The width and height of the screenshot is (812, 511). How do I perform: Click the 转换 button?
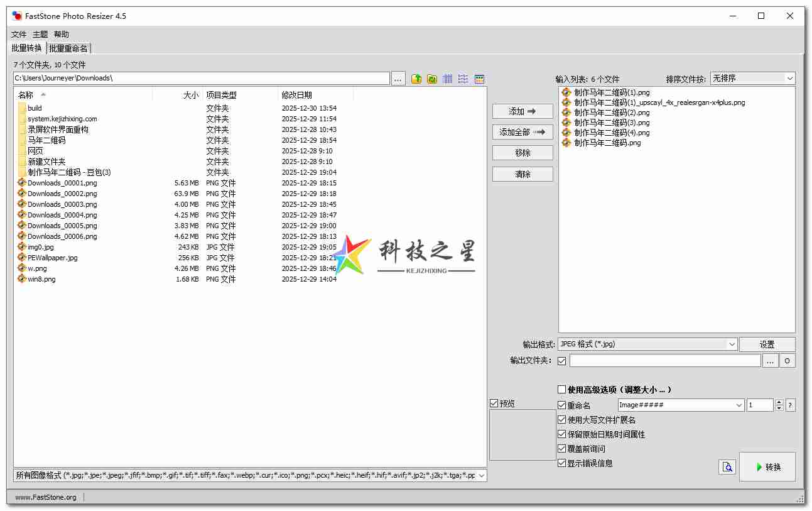point(767,466)
